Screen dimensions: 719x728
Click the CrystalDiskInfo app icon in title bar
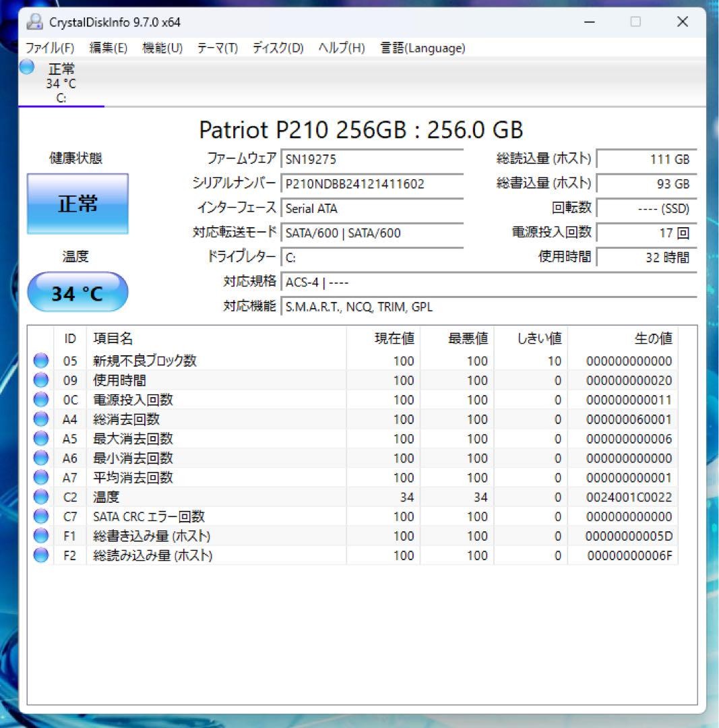click(34, 22)
